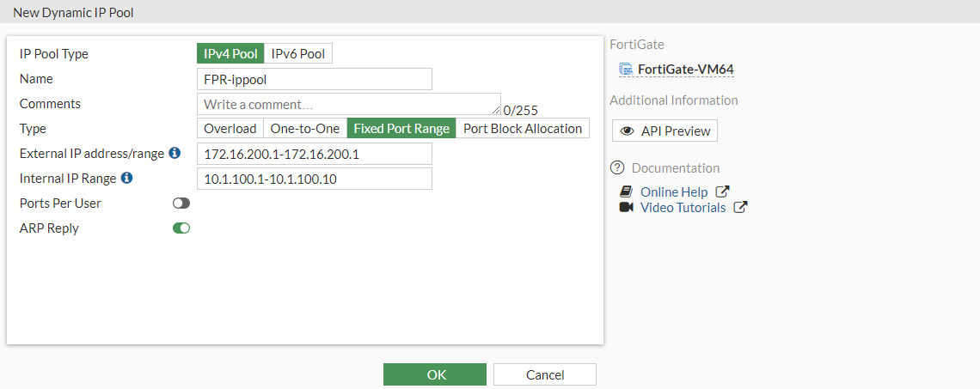
Task: Click external link icon next to Online Help
Action: [723, 192]
